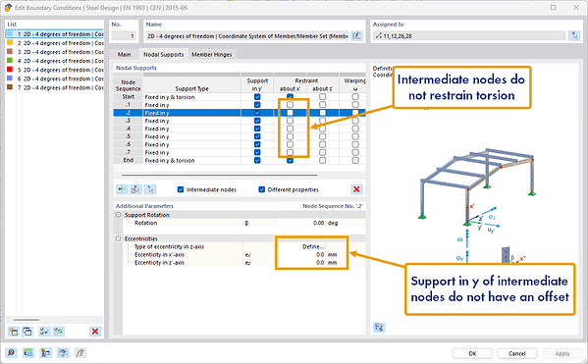The height and width of the screenshot is (364, 588).
Task: Click the insert row icon under Nodal Supports
Action: [x=122, y=189]
